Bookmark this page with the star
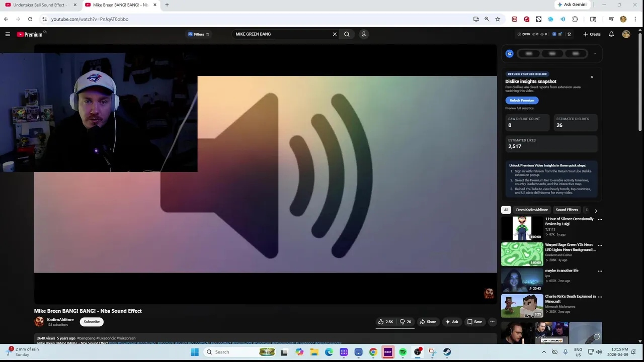The image size is (644, 362). pos(498,19)
